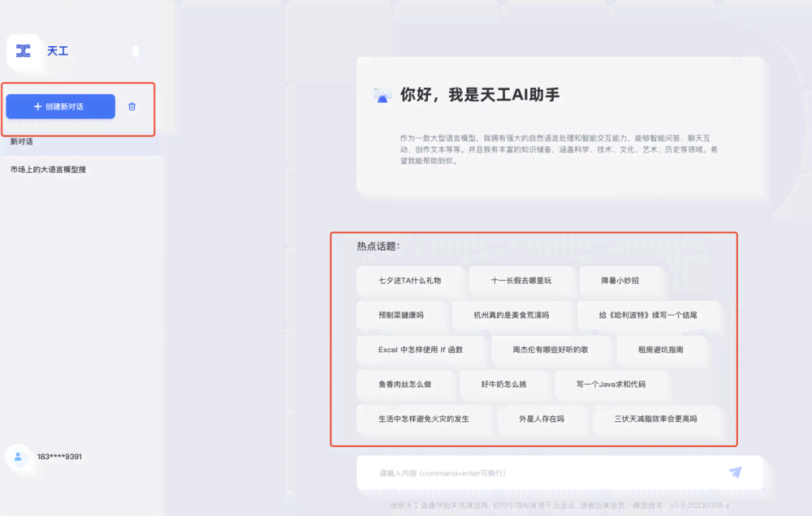Click the 热点话题 heading
This screenshot has width=812, height=516.
coord(378,247)
